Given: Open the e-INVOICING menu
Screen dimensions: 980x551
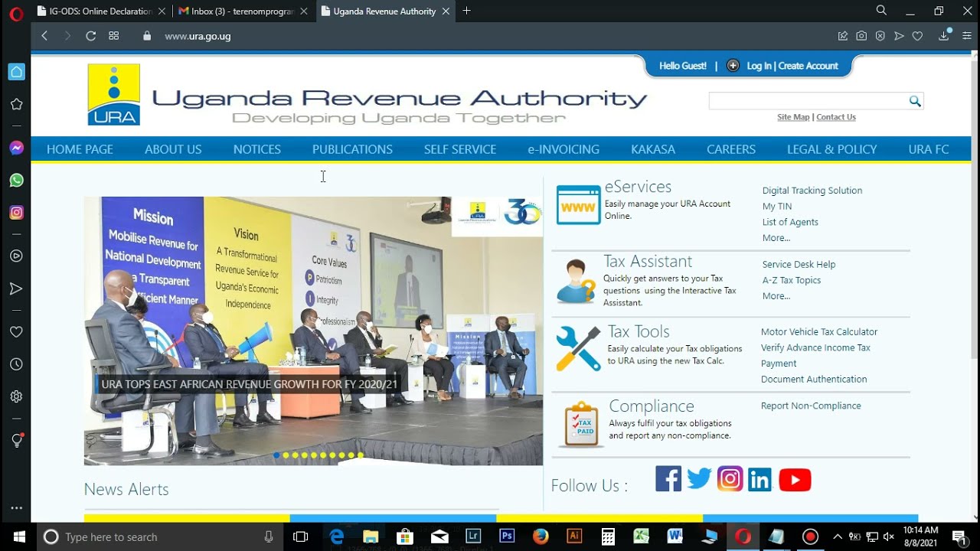Looking at the screenshot, I should click(563, 149).
